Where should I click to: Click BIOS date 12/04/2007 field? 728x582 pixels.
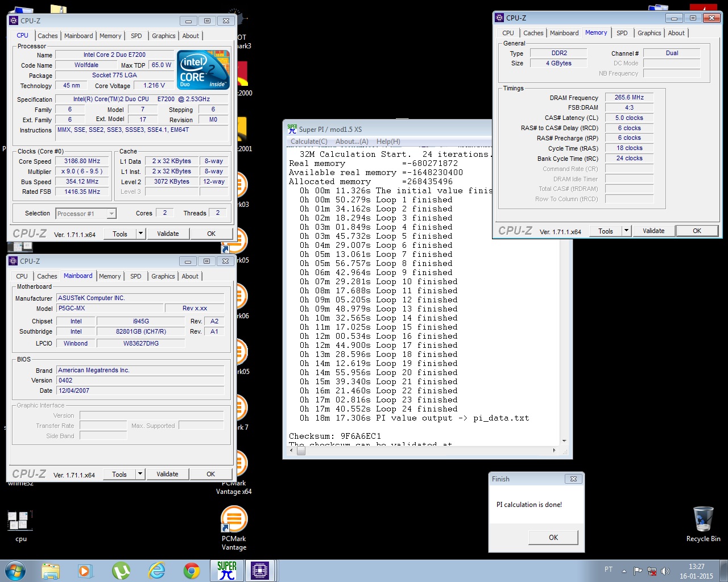click(140, 390)
